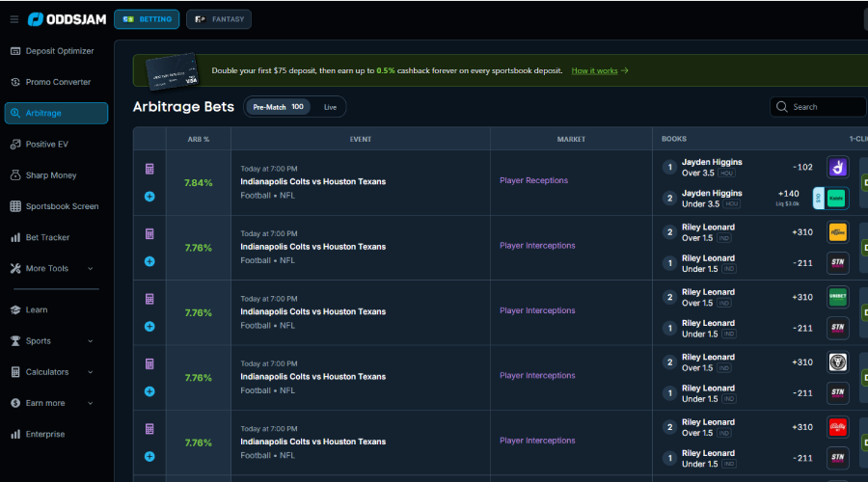
Task: Open Sportsbook Screen in sidebar
Action: pyautogui.click(x=55, y=206)
